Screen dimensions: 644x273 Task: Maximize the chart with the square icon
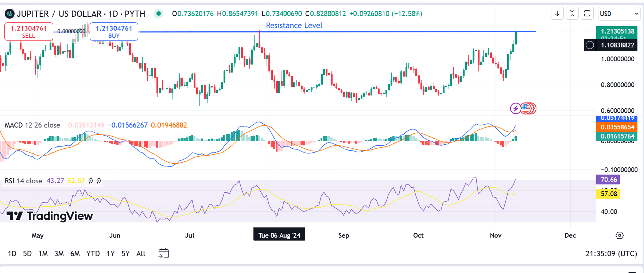587,13
